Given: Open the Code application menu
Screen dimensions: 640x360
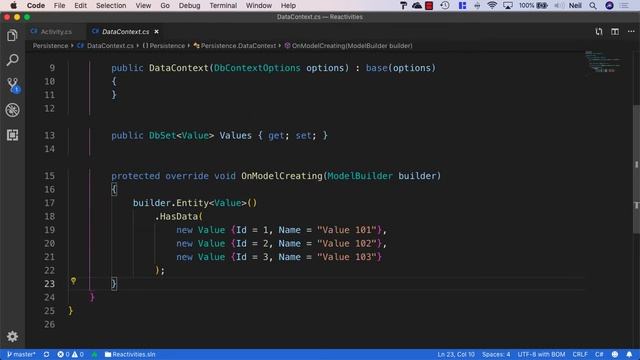Looking at the screenshot, I should click(36, 5).
